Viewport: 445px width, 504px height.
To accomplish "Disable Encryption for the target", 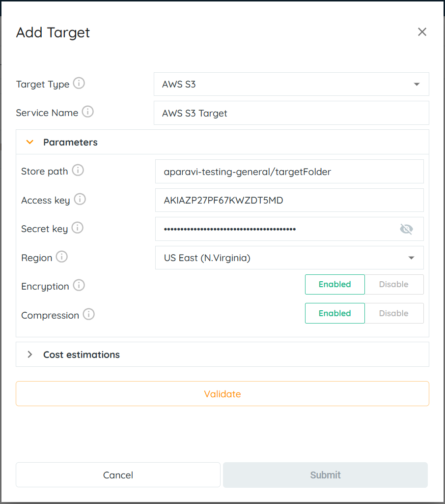I will point(393,285).
